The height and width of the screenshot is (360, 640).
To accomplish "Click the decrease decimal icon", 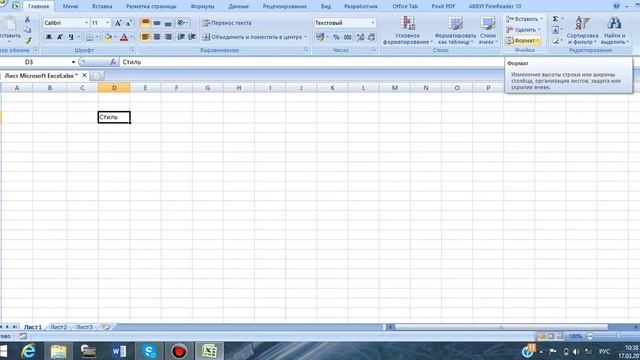I will [x=371, y=37].
